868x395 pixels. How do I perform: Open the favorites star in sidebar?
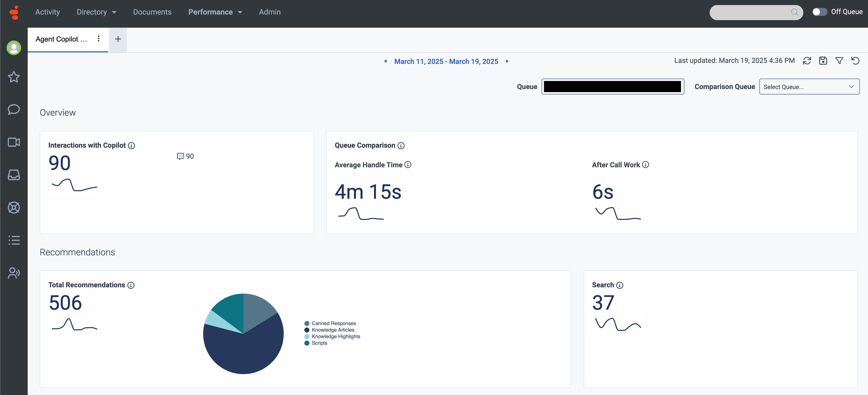[14, 77]
